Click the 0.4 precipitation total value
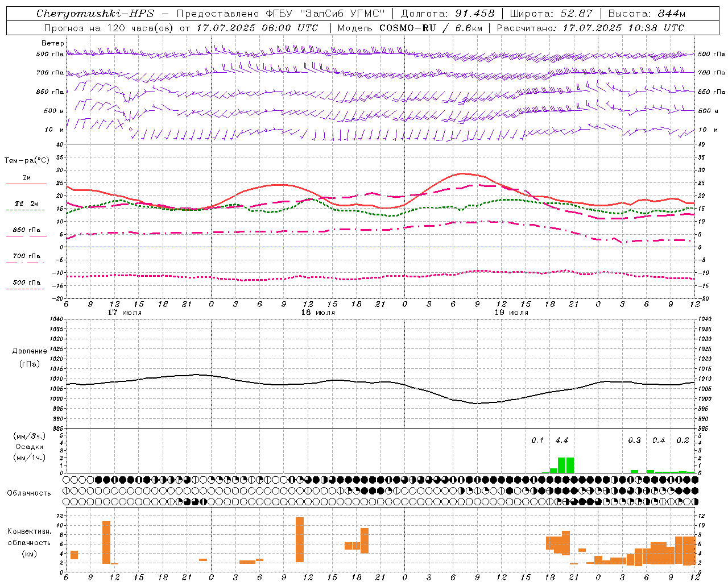 point(659,440)
